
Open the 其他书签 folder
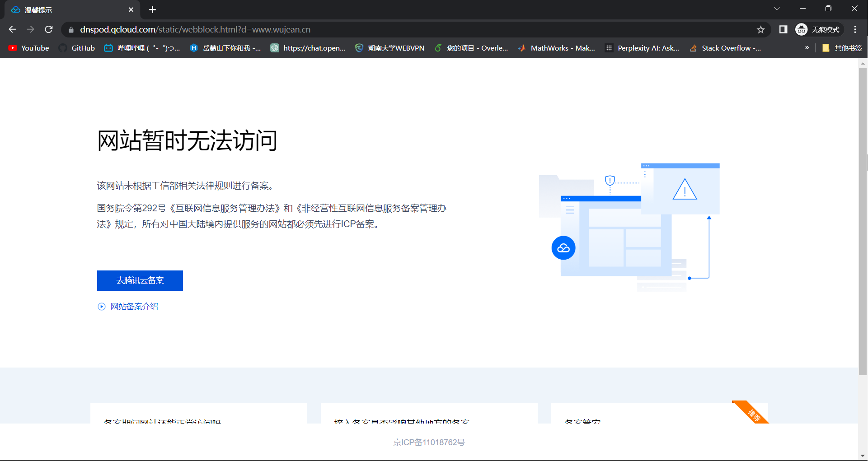pyautogui.click(x=842, y=48)
